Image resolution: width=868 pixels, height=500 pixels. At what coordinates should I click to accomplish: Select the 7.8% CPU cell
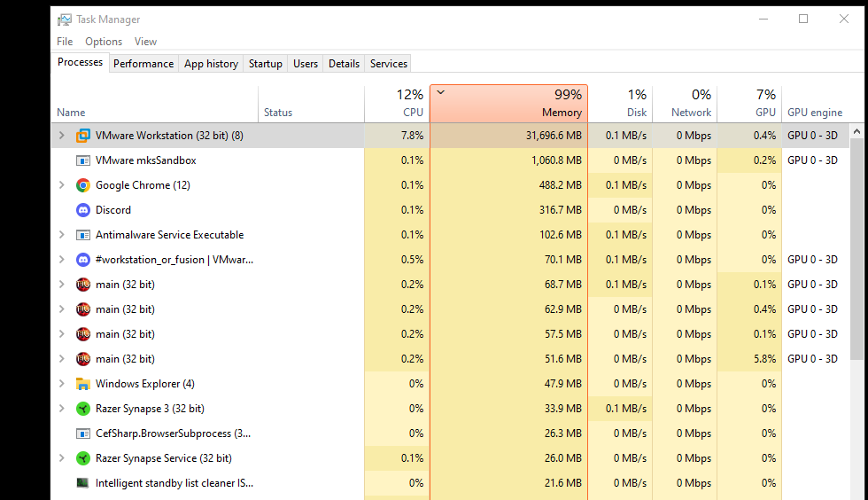397,136
